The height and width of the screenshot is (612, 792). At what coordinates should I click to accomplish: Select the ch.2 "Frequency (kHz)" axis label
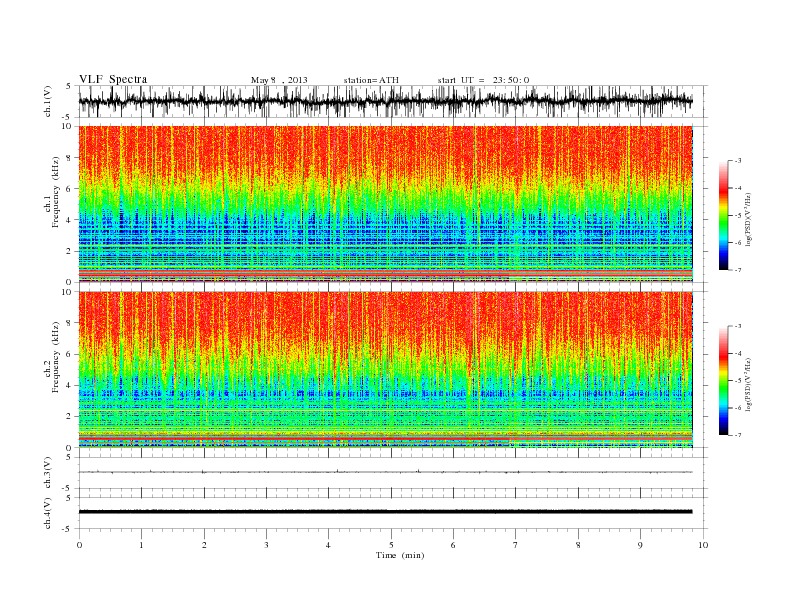56,356
